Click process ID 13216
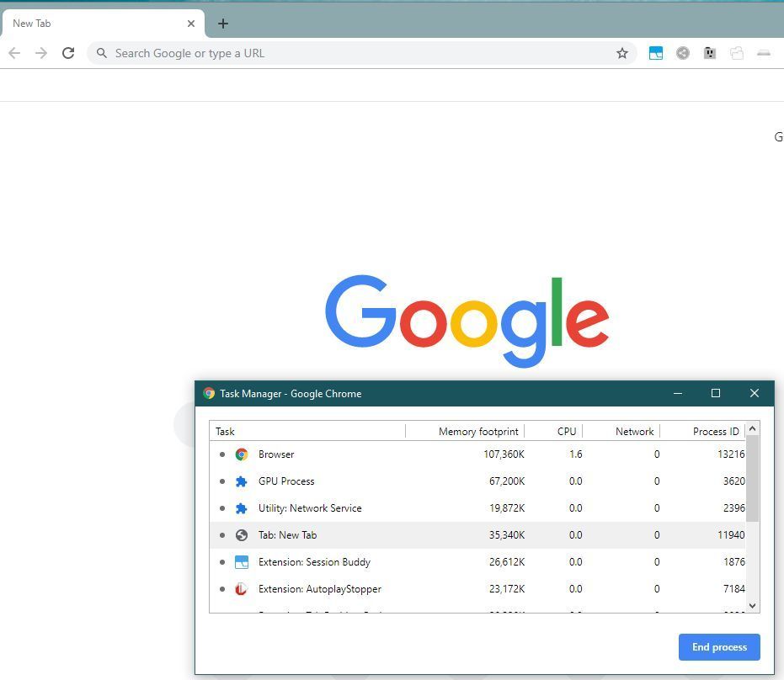 coord(731,454)
